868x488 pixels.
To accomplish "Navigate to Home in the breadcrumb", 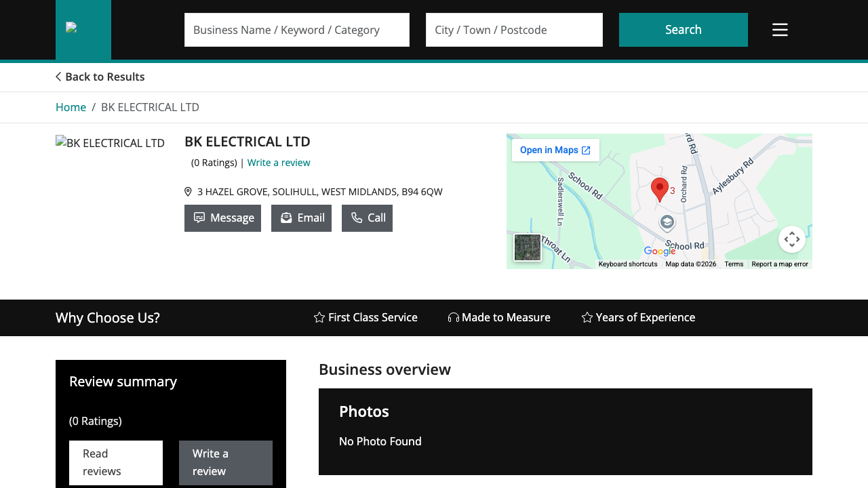I will point(71,107).
